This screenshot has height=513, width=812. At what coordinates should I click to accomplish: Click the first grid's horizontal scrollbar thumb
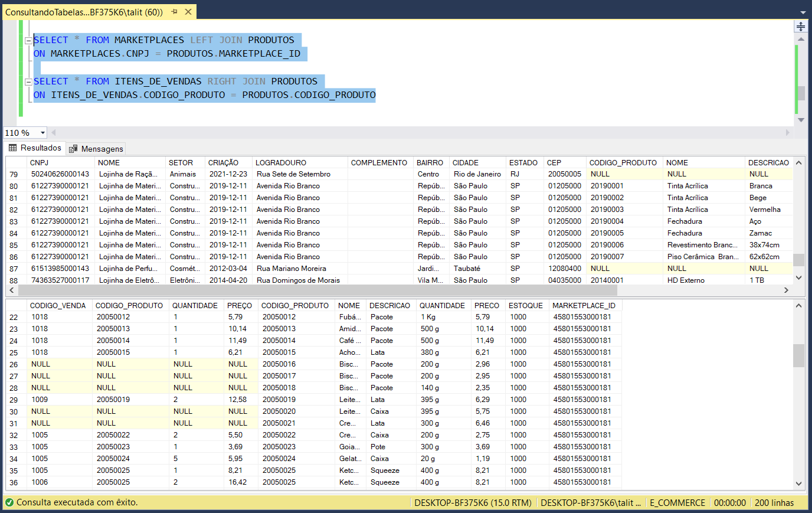pos(317,290)
